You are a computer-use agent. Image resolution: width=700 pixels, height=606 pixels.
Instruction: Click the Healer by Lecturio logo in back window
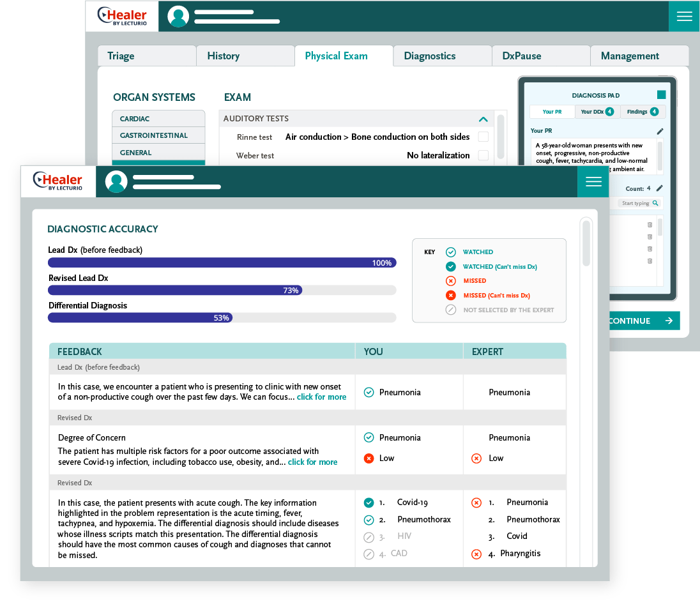coord(122,17)
